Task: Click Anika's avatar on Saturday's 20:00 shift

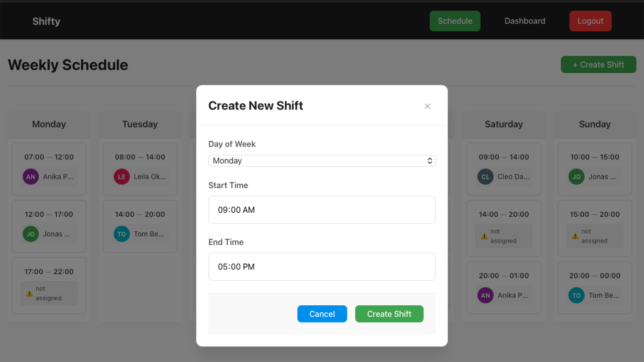Action: (485, 295)
